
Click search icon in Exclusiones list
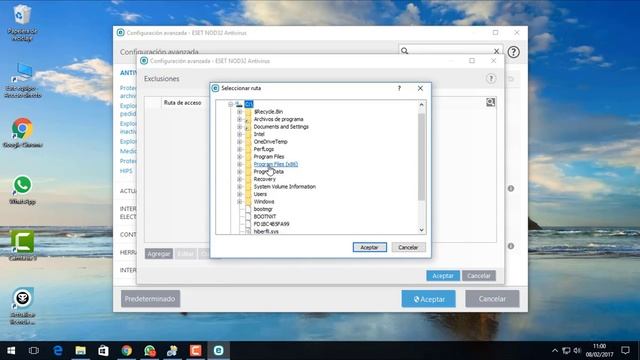point(491,102)
